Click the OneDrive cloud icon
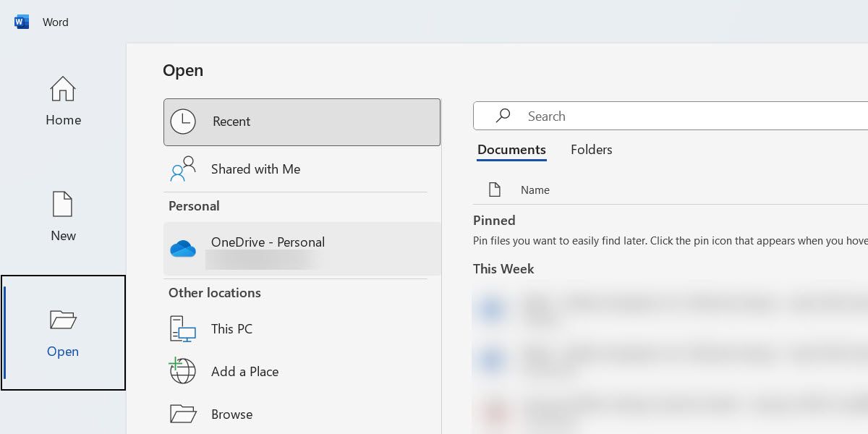The width and height of the screenshot is (868, 434). point(183,249)
